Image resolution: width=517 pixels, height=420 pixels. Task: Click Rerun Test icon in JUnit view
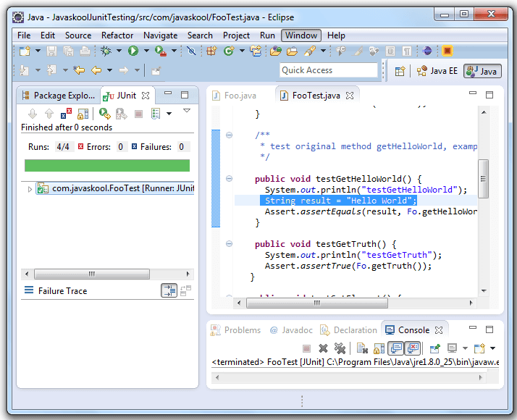point(104,114)
